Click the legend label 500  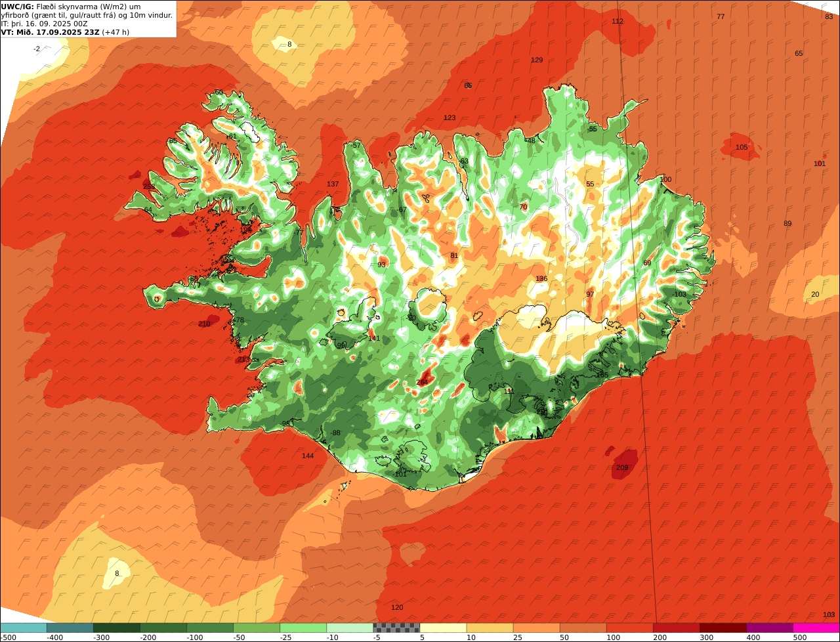pyautogui.click(x=799, y=637)
